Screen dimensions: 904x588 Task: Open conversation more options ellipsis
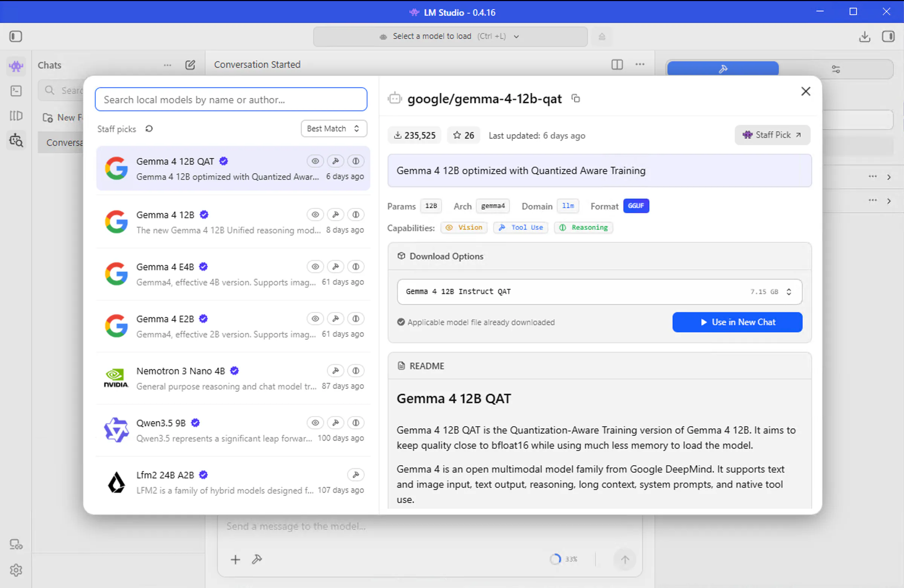point(640,64)
